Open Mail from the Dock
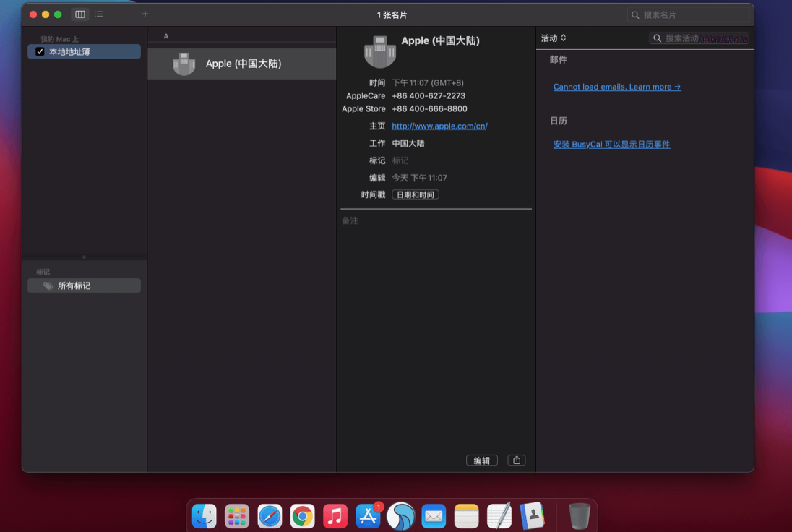 click(x=434, y=516)
